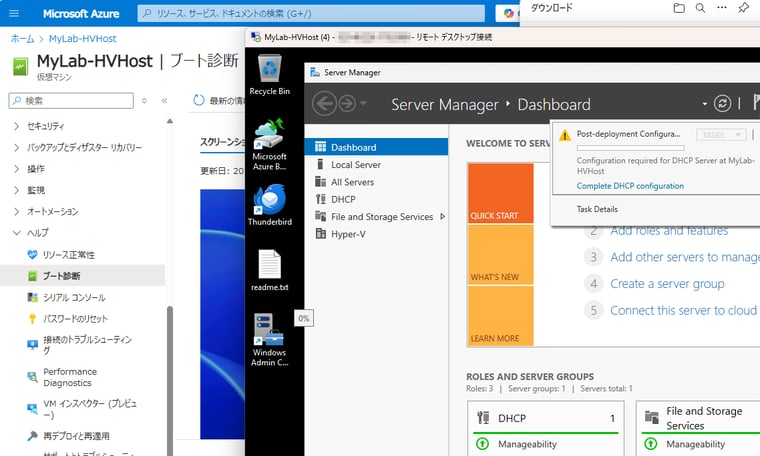Go back in Server Manager navigation
Viewport: 760px width, 456px height.
click(x=324, y=104)
